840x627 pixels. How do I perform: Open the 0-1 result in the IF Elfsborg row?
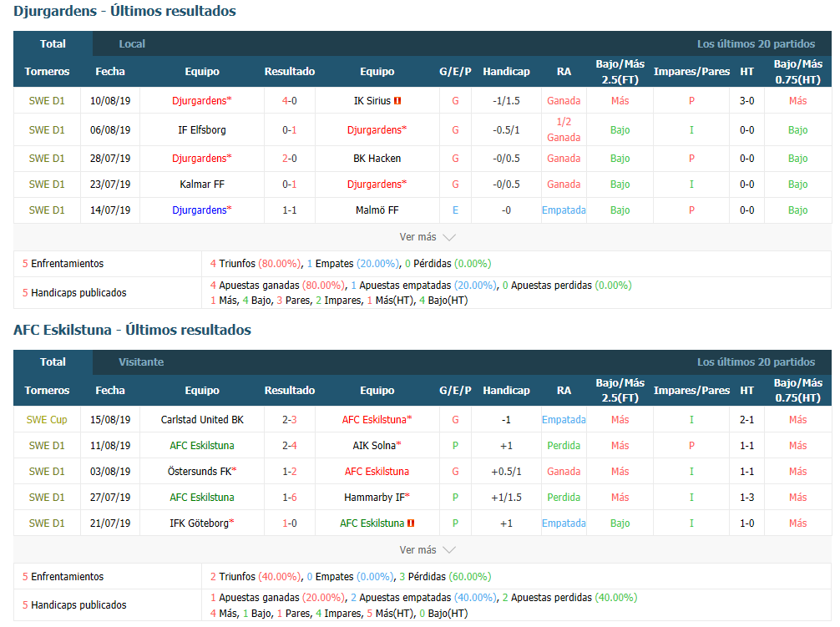point(289,130)
